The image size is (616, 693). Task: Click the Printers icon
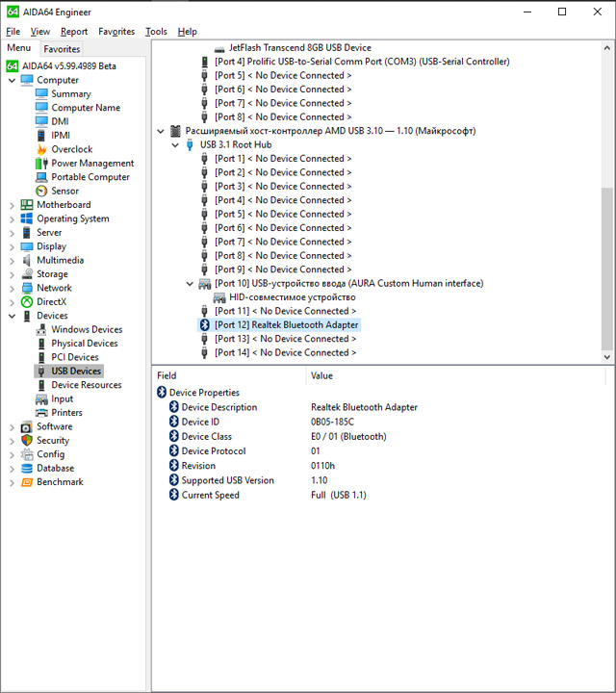click(x=41, y=413)
